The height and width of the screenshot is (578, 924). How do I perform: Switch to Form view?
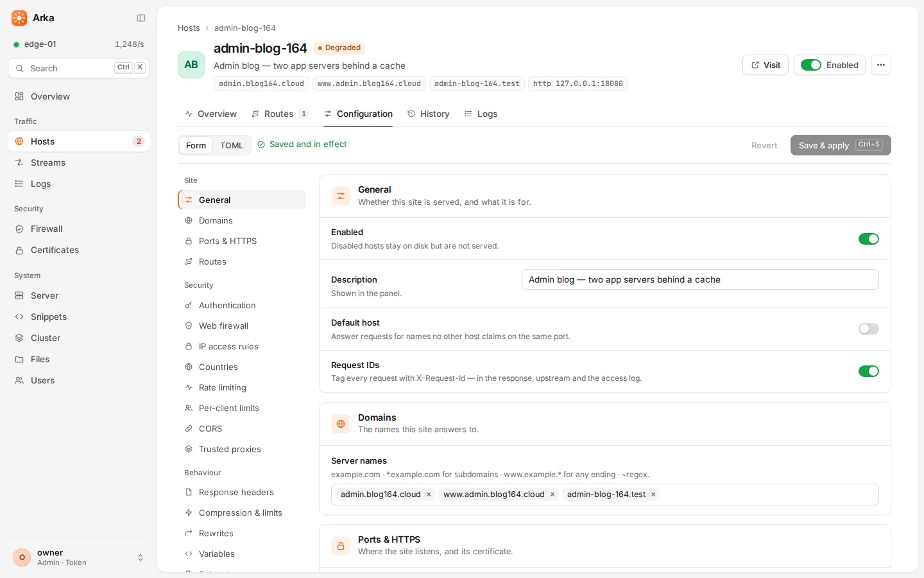coord(196,145)
